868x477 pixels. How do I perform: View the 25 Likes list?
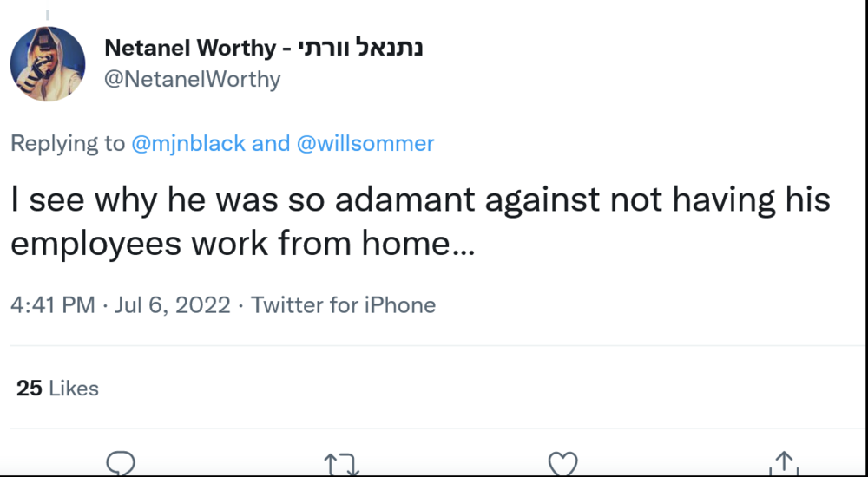[57, 388]
